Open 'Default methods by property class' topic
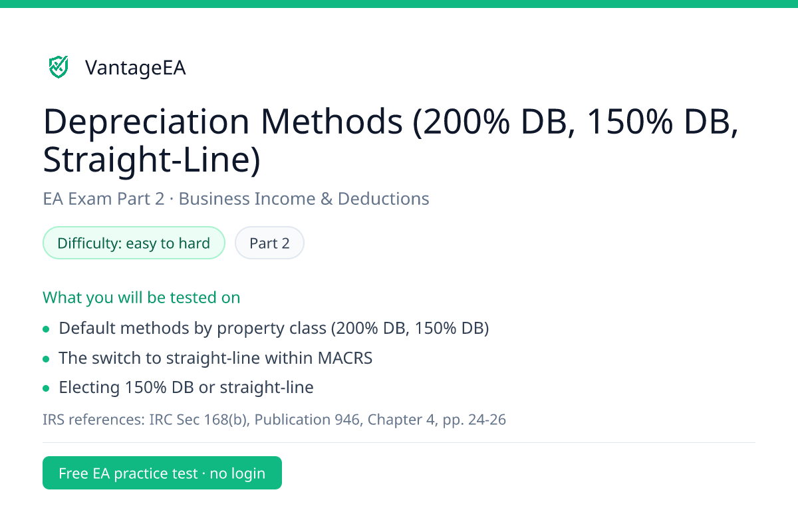 point(274,329)
